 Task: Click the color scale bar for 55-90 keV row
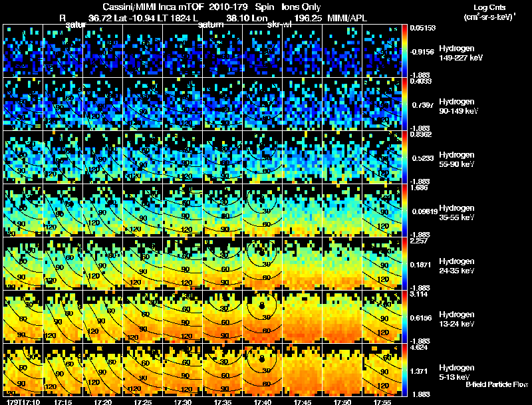point(404,158)
